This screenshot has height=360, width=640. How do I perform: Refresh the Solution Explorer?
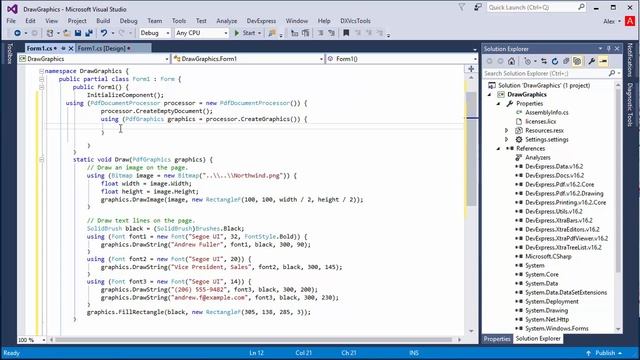[x=555, y=61]
